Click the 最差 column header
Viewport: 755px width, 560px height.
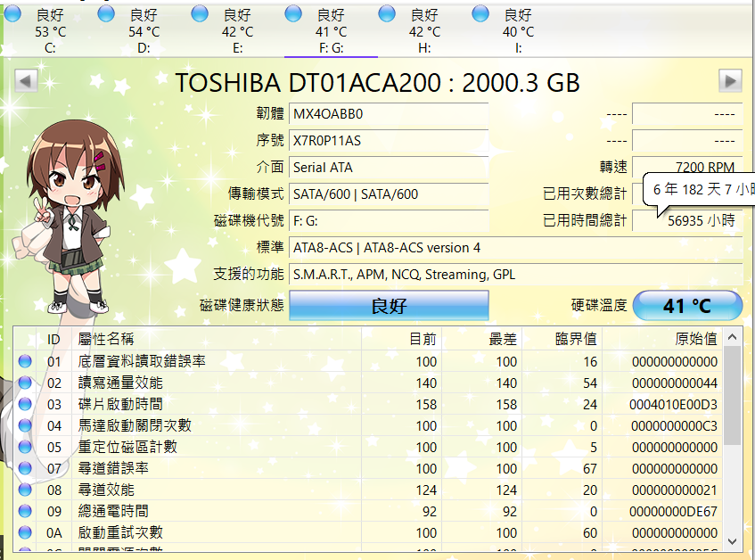tap(481, 339)
